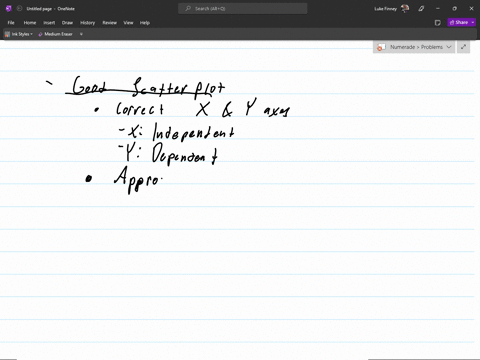Open Luke Finney account profile picture
Viewport: 480px width, 360px height.
pyautogui.click(x=405, y=9)
